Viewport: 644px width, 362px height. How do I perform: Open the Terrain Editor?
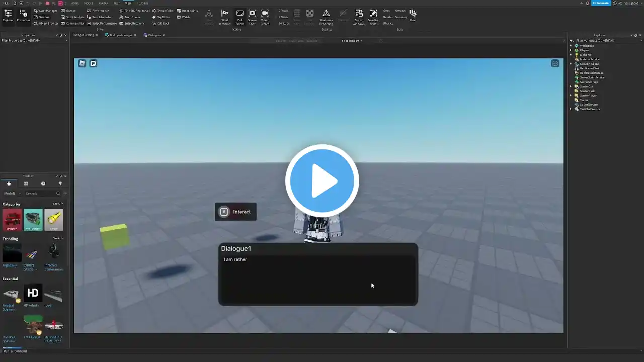pos(163,11)
